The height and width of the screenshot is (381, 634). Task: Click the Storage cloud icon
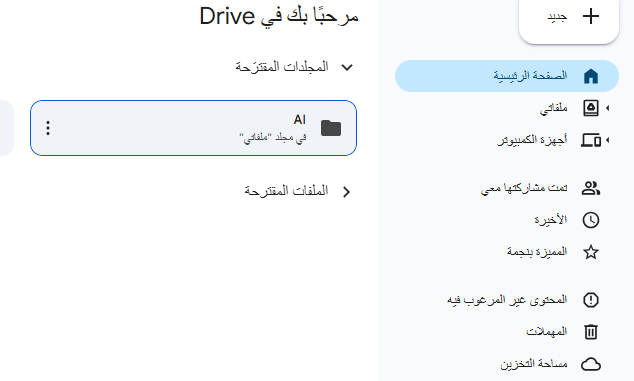coord(591,364)
